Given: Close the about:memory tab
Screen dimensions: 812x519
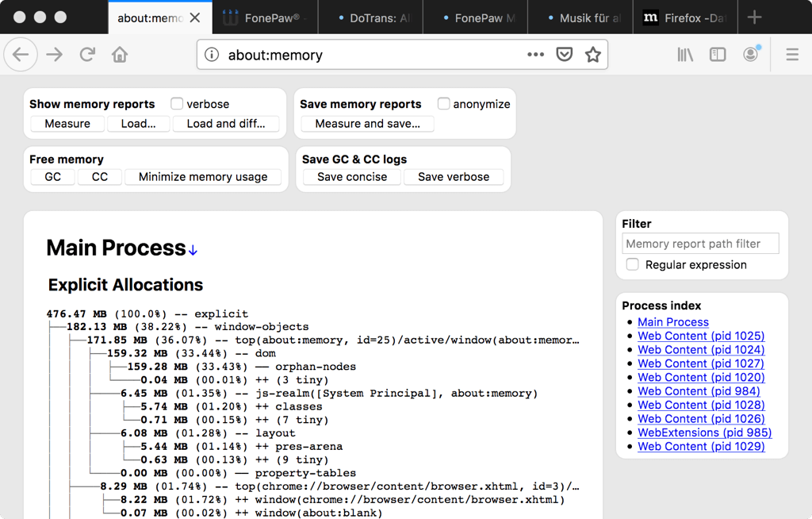Looking at the screenshot, I should 195,18.
